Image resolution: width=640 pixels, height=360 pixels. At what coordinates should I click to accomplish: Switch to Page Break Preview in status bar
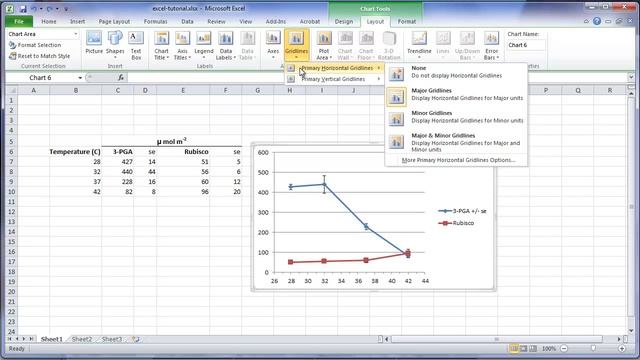[x=533, y=349]
